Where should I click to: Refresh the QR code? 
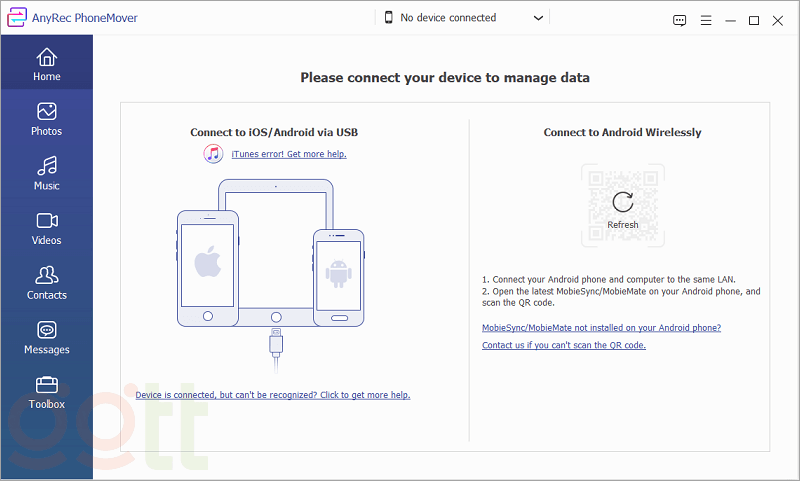(x=622, y=200)
